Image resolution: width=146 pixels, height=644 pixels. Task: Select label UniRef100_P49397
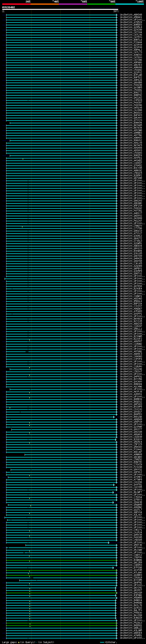click(131, 103)
